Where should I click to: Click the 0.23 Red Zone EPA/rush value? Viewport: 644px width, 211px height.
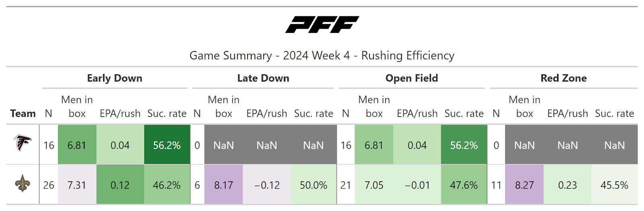pos(567,185)
